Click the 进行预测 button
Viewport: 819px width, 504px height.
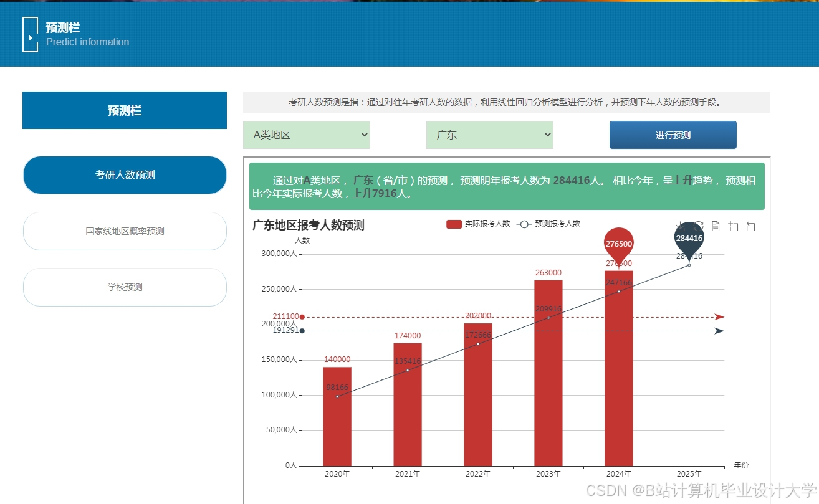click(x=673, y=135)
